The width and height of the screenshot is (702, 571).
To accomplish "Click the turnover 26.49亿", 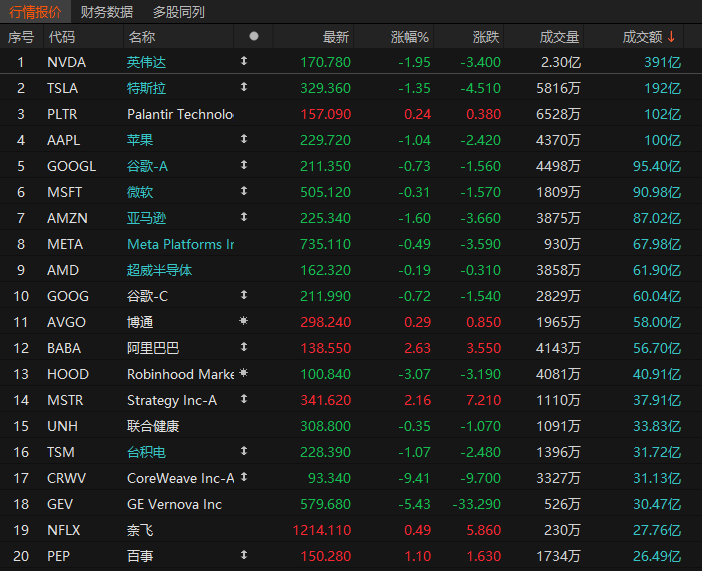I will coord(657,556).
